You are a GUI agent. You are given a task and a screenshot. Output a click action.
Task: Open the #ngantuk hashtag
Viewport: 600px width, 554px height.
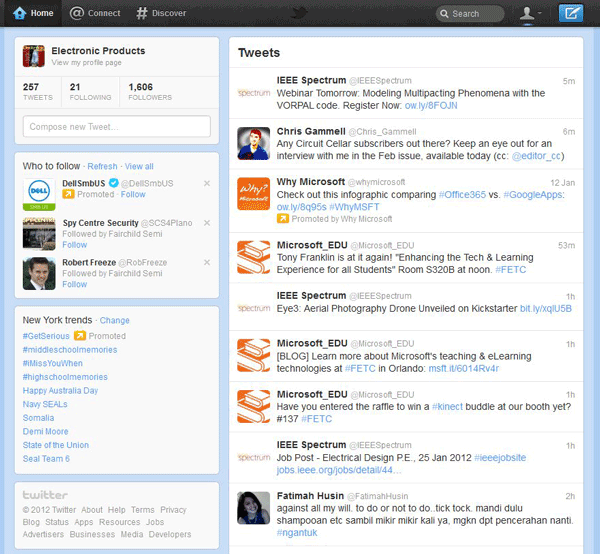297,533
